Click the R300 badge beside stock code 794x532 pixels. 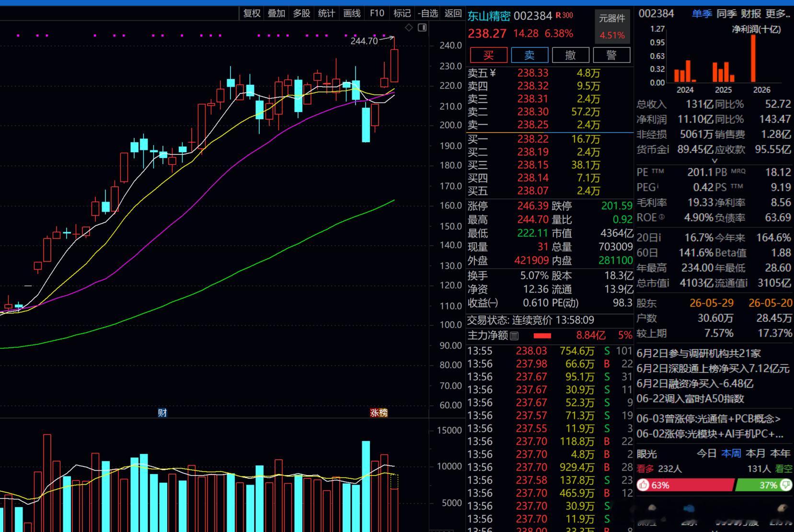pyautogui.click(x=564, y=15)
